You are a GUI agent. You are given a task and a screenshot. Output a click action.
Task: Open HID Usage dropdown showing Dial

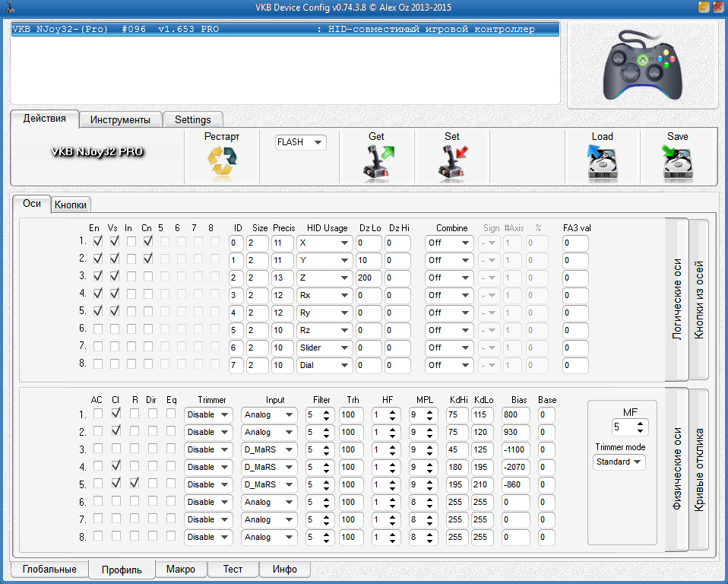click(324, 365)
